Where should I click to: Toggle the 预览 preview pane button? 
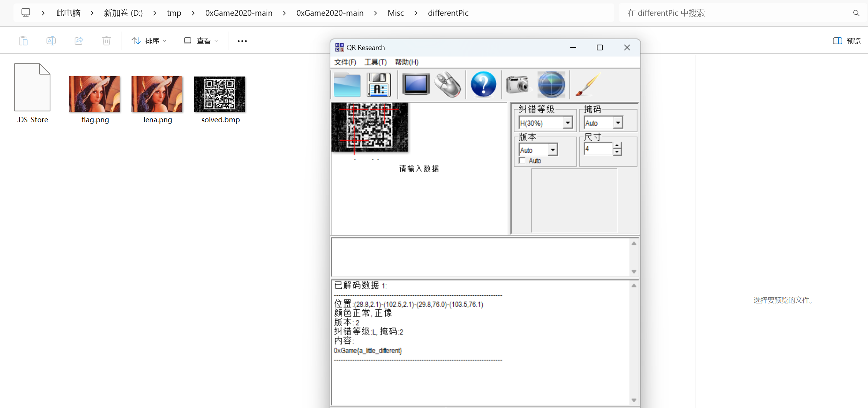846,41
